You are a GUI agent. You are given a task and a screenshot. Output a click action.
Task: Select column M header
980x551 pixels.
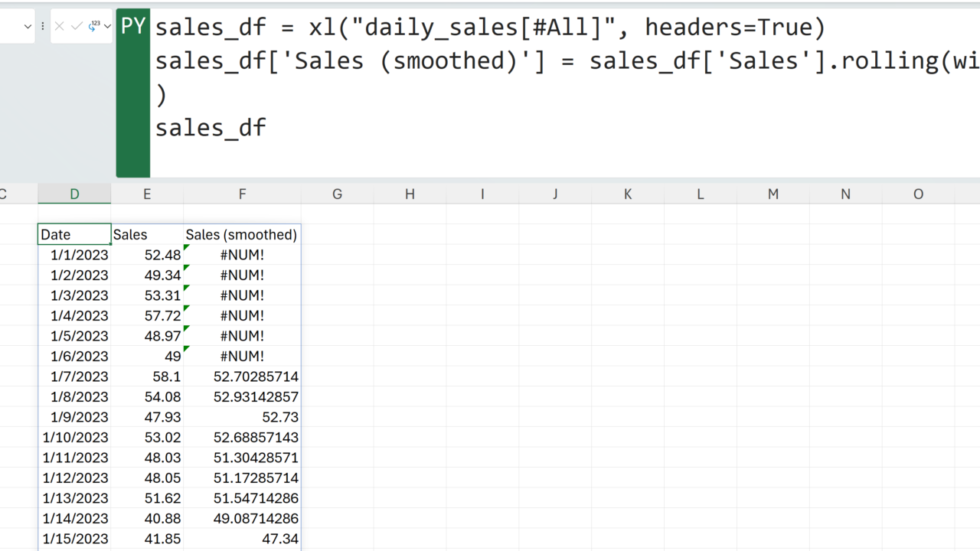pyautogui.click(x=773, y=194)
